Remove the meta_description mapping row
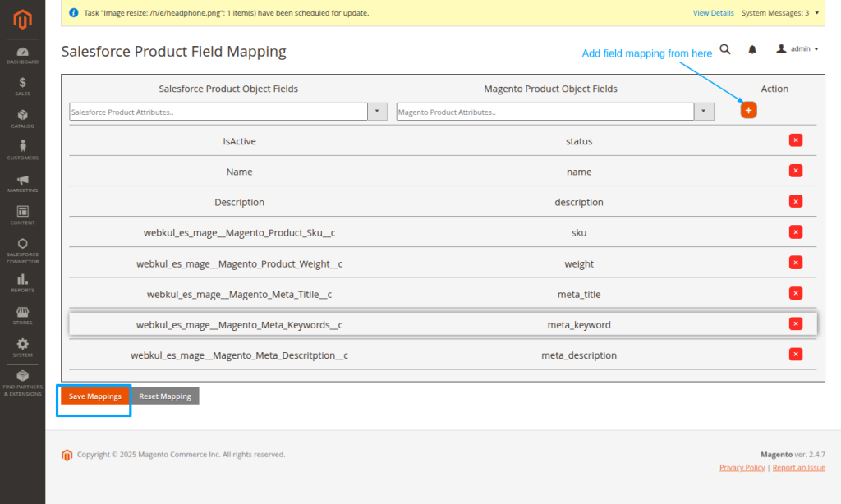Screen dimensions: 841x504 (x=796, y=355)
